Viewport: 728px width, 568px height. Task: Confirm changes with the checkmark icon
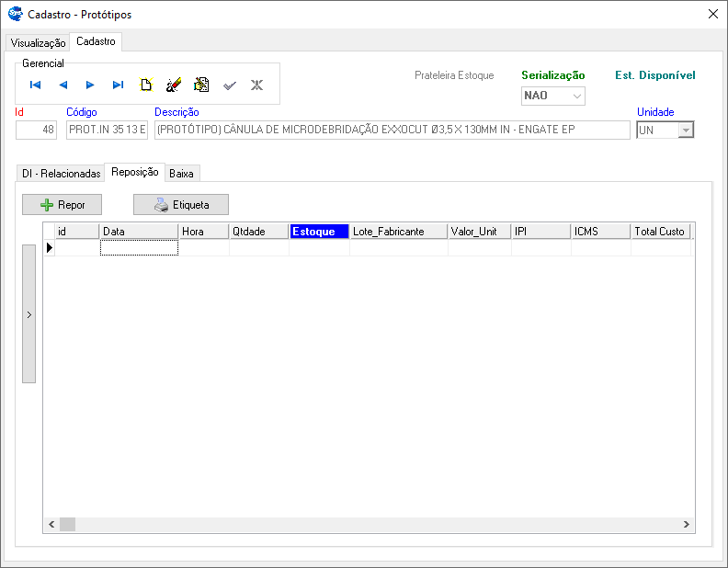230,85
